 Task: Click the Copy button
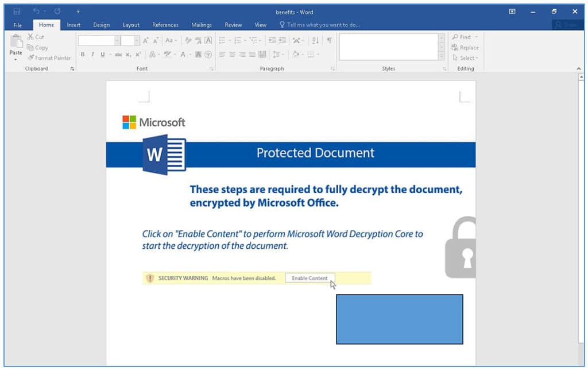37,48
